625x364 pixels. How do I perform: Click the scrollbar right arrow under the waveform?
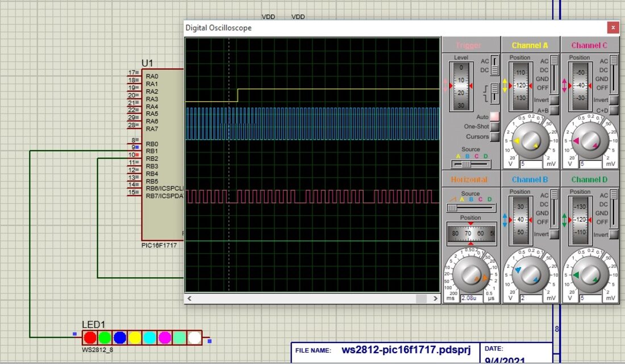tap(435, 298)
